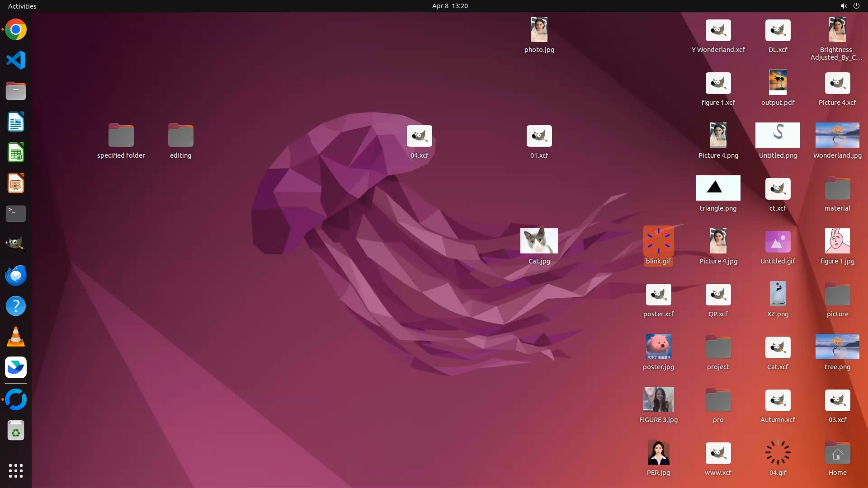This screenshot has height=488, width=868.
Task: Select the triangle.png file
Action: tap(718, 188)
